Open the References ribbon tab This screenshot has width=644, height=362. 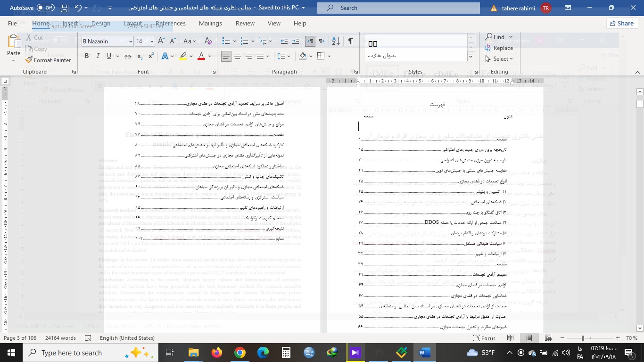(170, 23)
